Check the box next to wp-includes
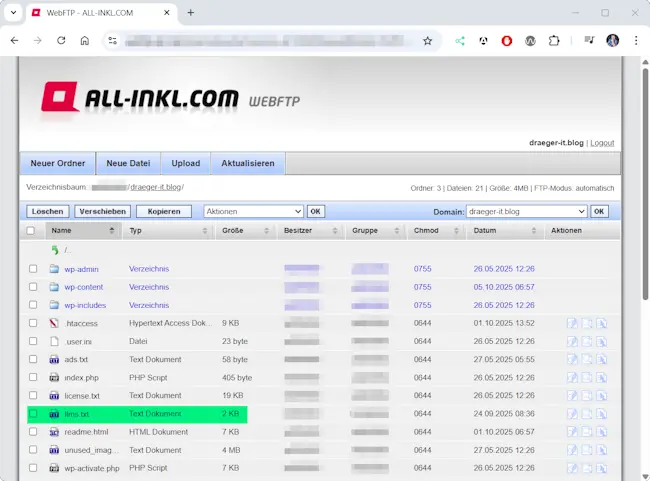 click(x=33, y=305)
